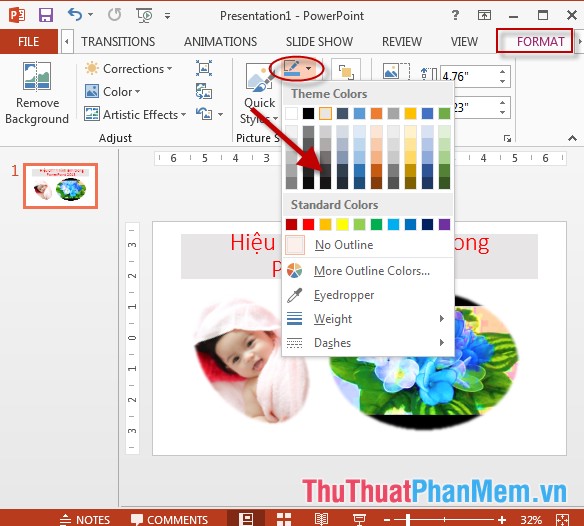Pick the Eyedropper tool icon
The image size is (584, 526).
294,295
